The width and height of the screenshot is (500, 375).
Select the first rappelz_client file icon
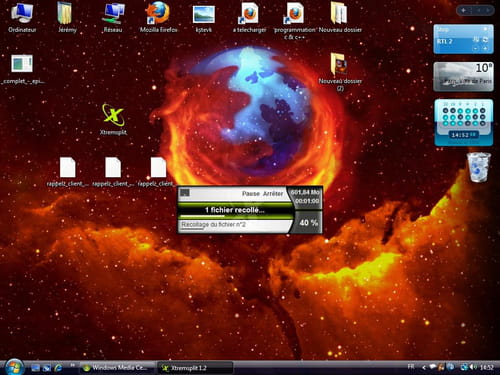[x=67, y=172]
